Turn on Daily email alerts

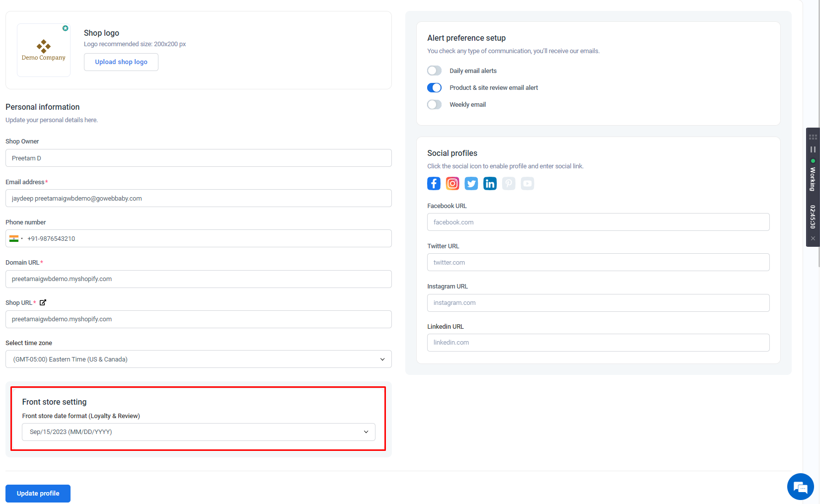[435, 71]
